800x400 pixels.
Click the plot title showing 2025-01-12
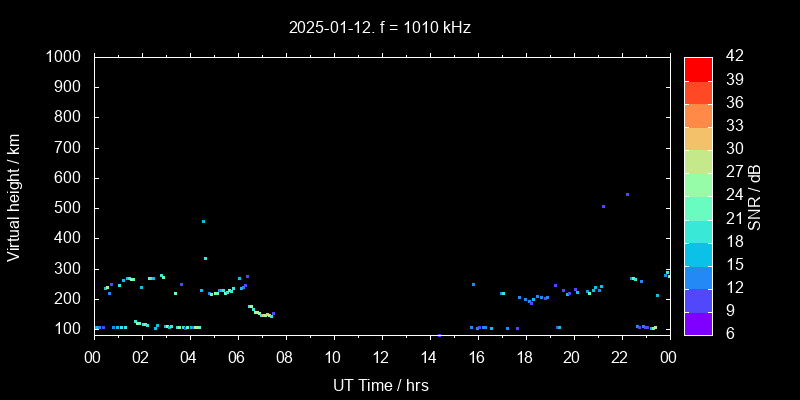coord(380,27)
